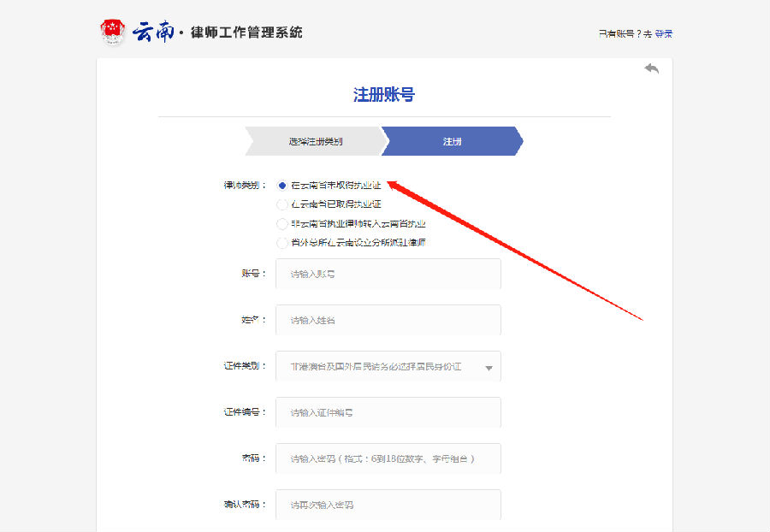Image resolution: width=770 pixels, height=532 pixels.
Task: Select 在云南省未取得执业证 radio option
Action: coord(283,185)
